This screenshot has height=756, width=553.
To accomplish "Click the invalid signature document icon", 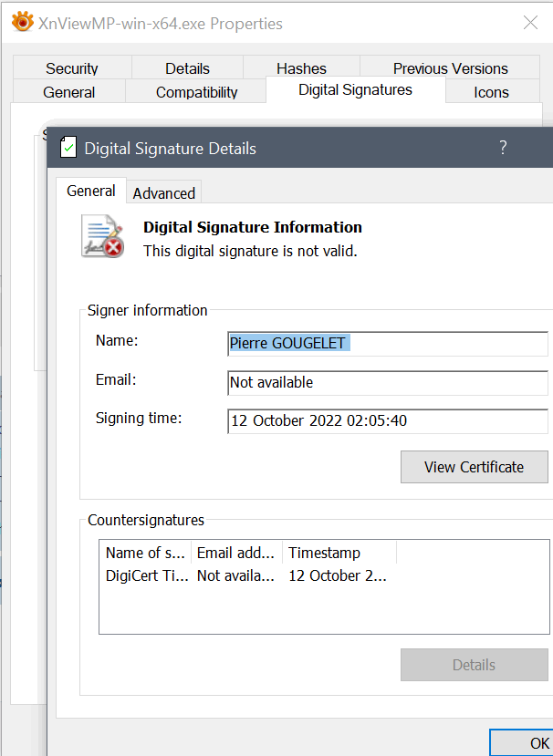I will pos(102,236).
